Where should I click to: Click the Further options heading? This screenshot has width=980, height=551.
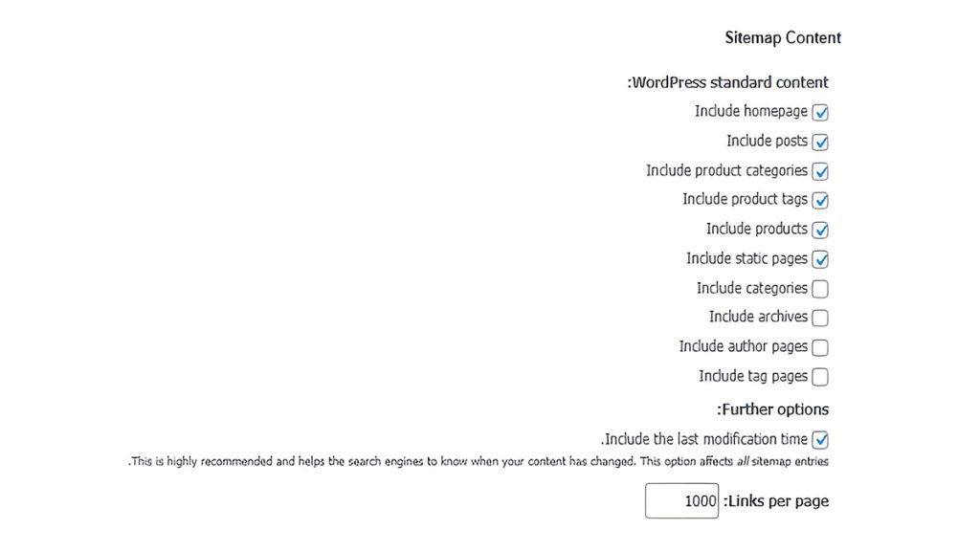pyautogui.click(x=772, y=409)
